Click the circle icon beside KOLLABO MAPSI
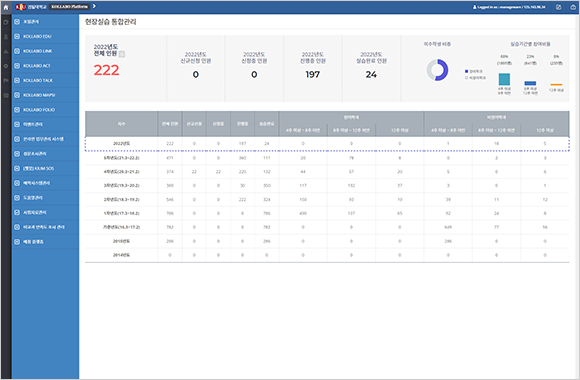This screenshot has height=380, width=580. tap(17, 95)
